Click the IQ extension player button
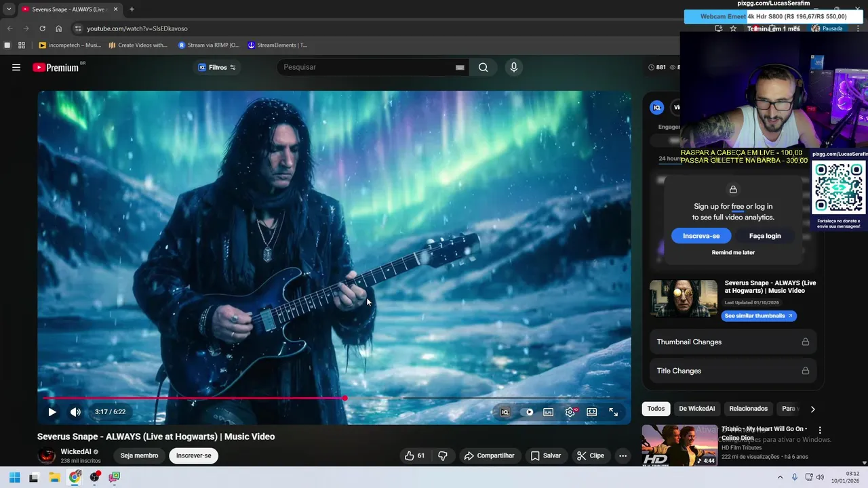This screenshot has height=488, width=868. [505, 412]
